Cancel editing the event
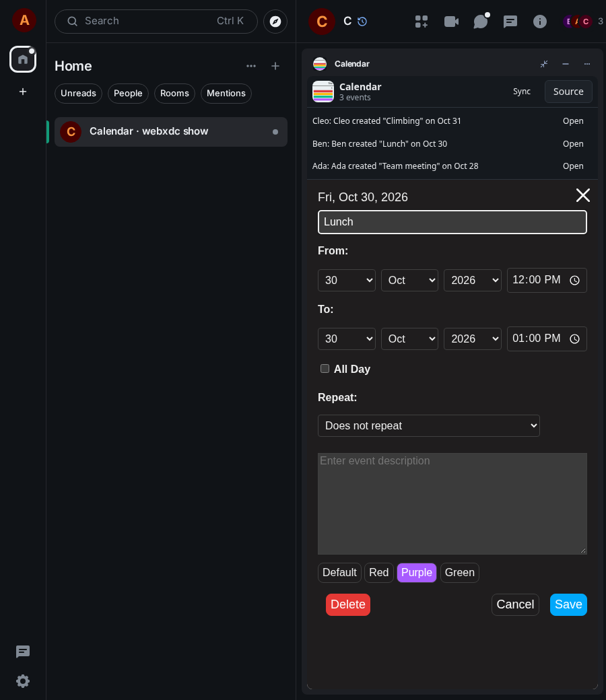This screenshot has width=606, height=700. tap(515, 604)
